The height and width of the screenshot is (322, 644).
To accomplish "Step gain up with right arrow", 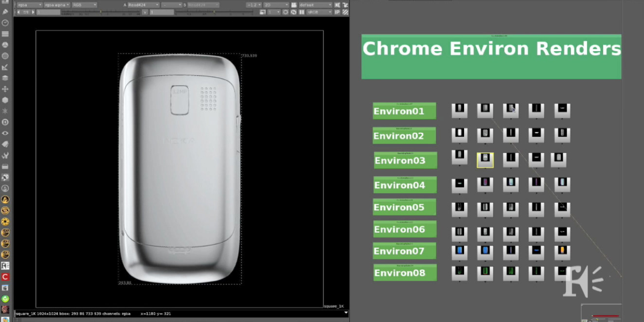I will (33, 12).
